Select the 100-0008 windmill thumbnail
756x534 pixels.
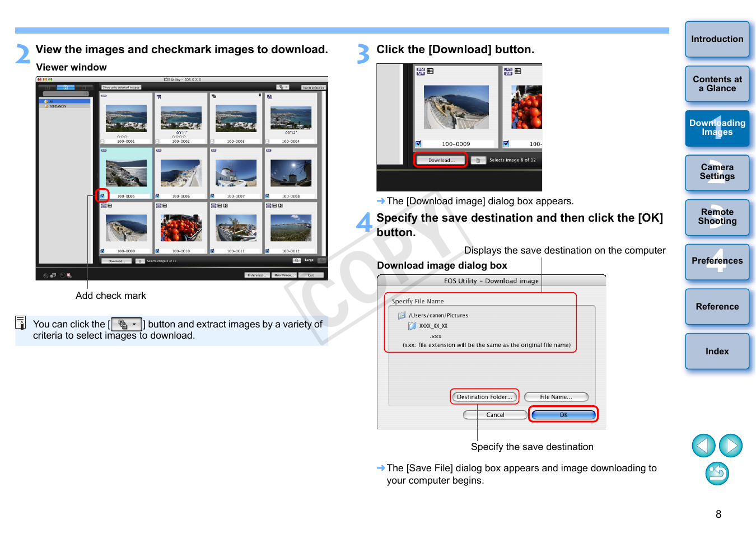tap(291, 174)
